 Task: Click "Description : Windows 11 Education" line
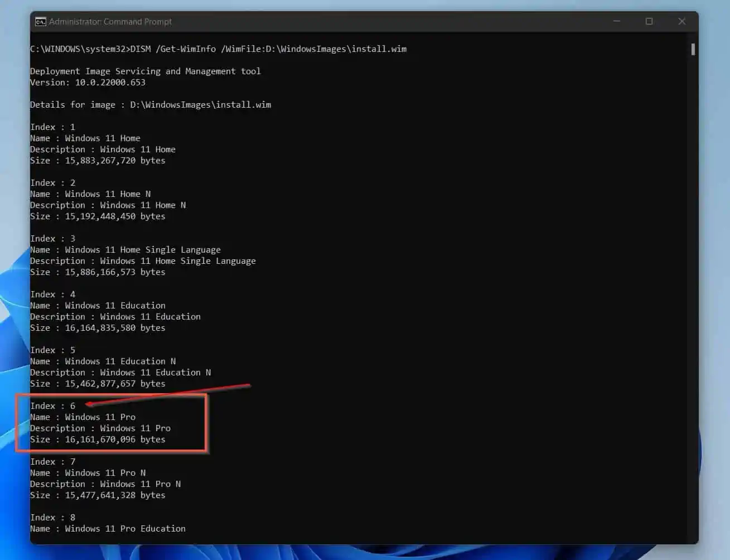tap(115, 317)
